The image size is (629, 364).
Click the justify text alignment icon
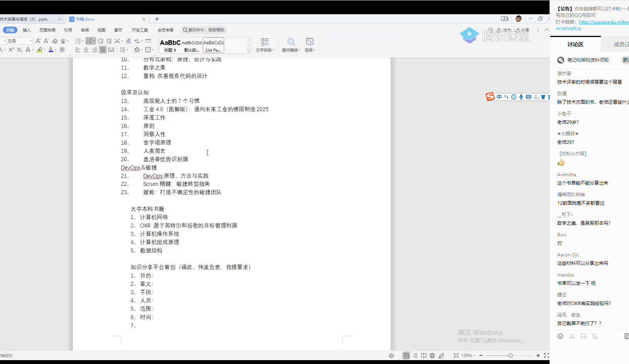point(103,50)
